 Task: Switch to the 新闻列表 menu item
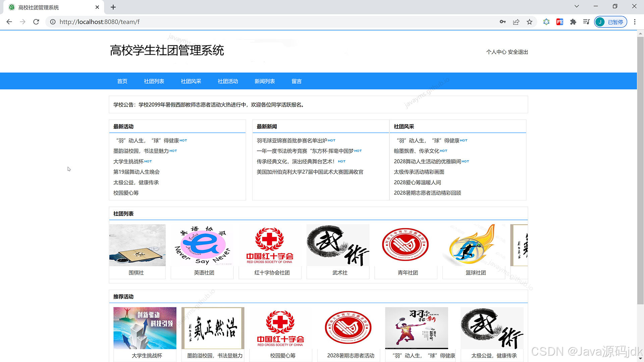point(265,81)
